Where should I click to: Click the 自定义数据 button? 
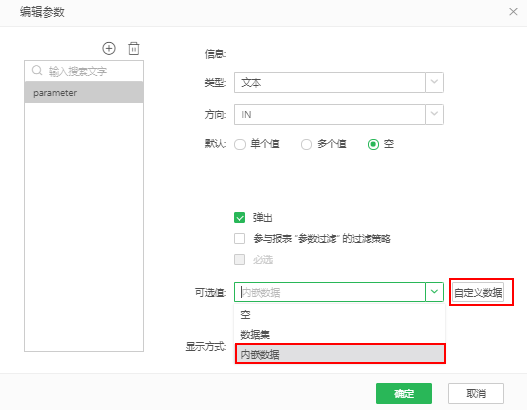pyautogui.click(x=478, y=292)
